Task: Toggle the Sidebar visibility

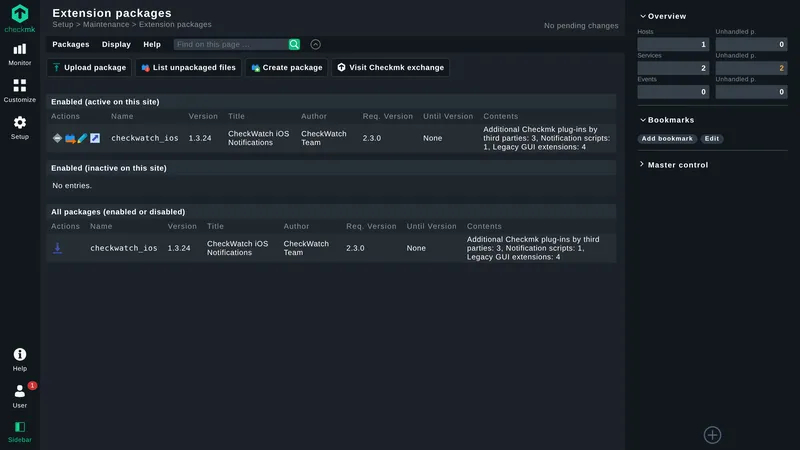Action: pos(19,432)
